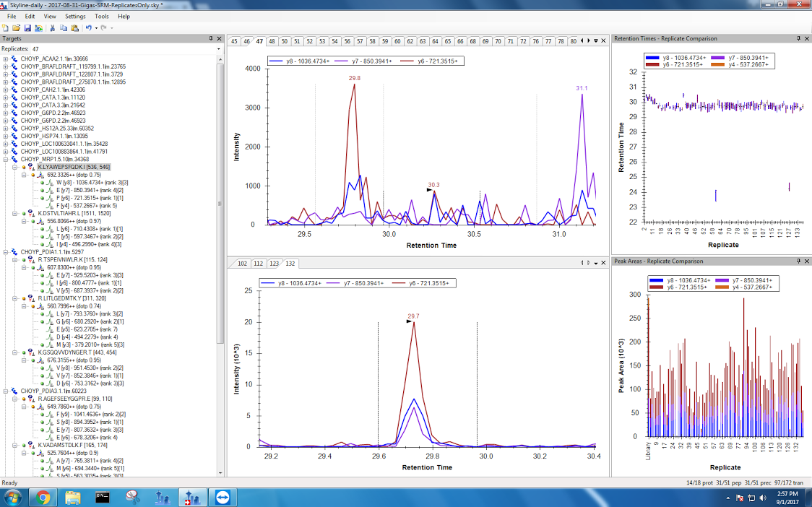The width and height of the screenshot is (812, 507).
Task: Select replicate tab 123 in the lower chromatogram
Action: 274,263
